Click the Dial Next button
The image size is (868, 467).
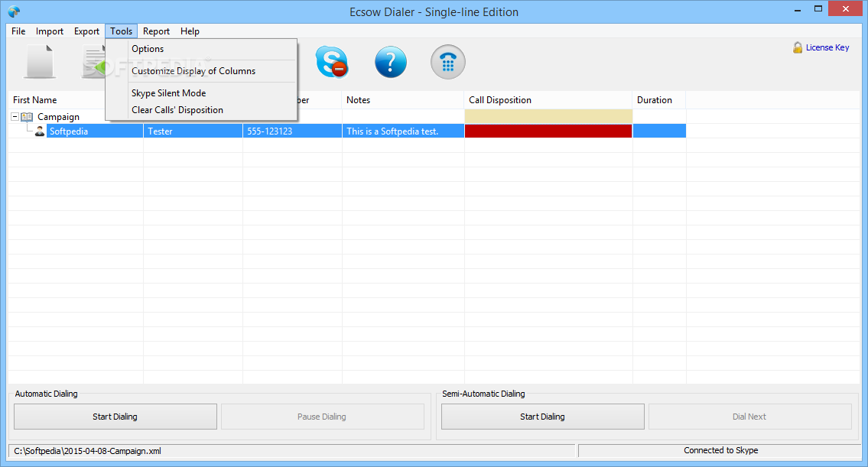(749, 417)
